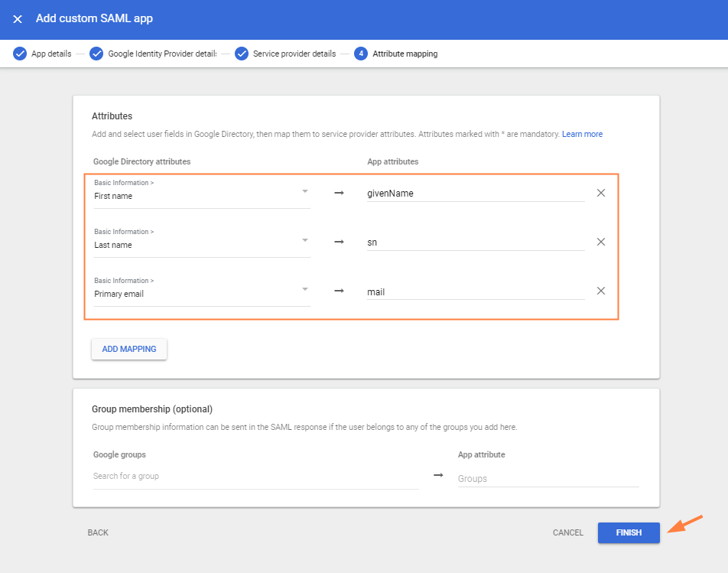Viewport: 728px width, 573px height.
Task: Click the Finish button
Action: click(629, 532)
